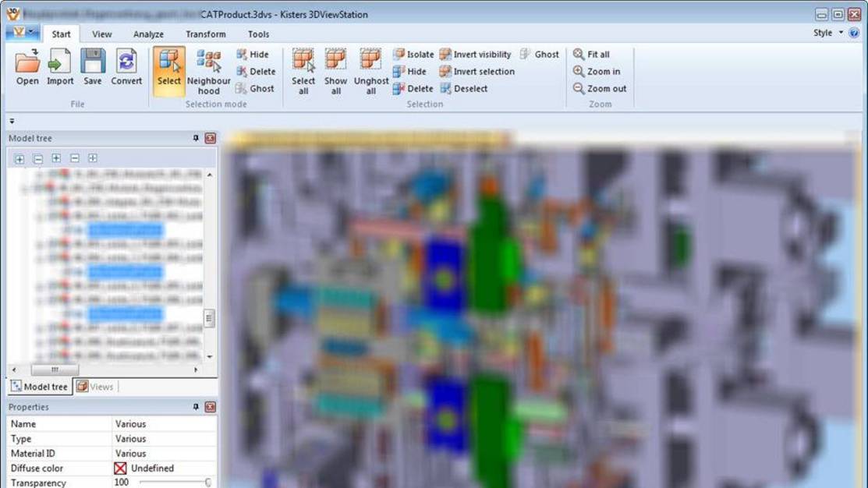Click Deselect in the Selection group
868x488 pixels.
coord(464,89)
